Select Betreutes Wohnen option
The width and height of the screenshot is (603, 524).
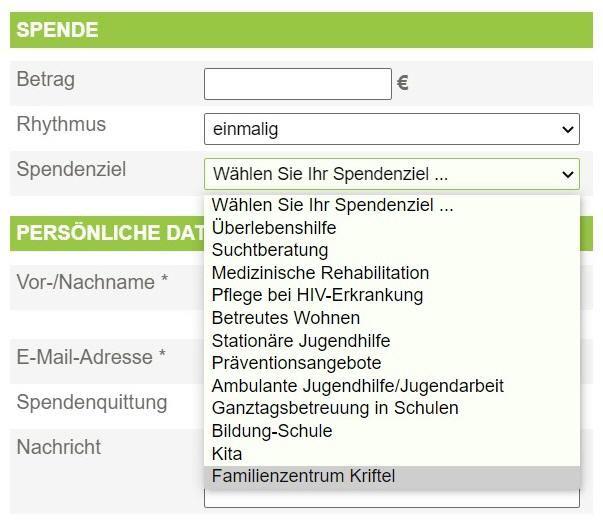tap(286, 318)
